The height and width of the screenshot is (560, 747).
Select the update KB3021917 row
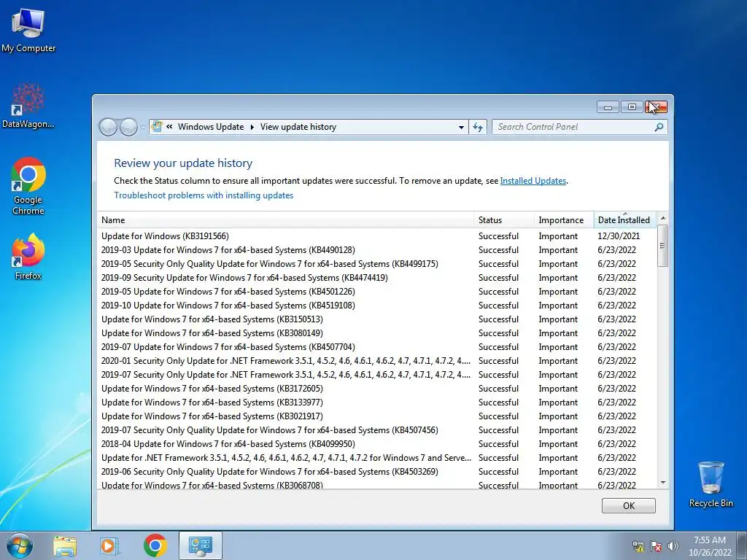376,416
